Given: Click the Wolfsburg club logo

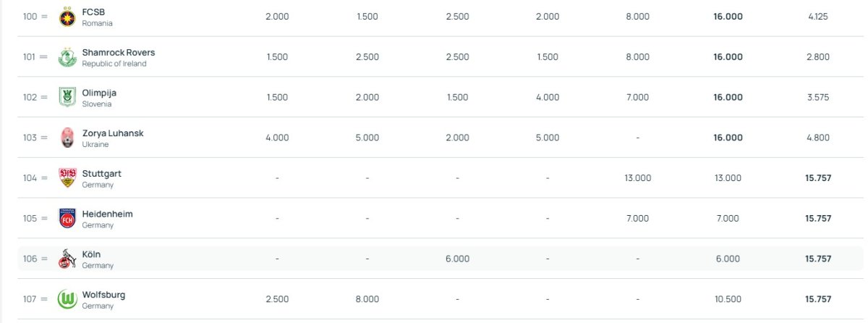Looking at the screenshot, I should tap(67, 299).
